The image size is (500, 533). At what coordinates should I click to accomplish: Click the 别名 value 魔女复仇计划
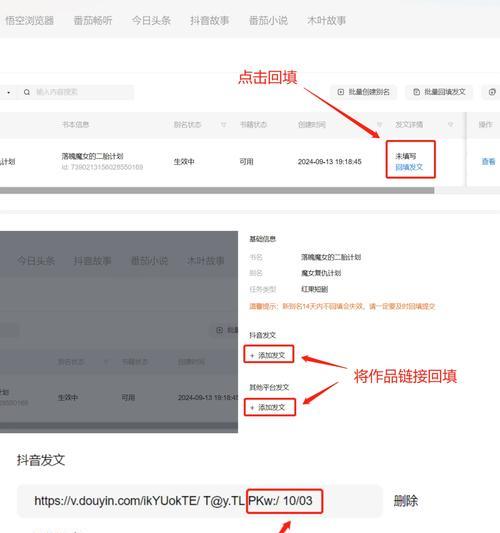(x=321, y=273)
